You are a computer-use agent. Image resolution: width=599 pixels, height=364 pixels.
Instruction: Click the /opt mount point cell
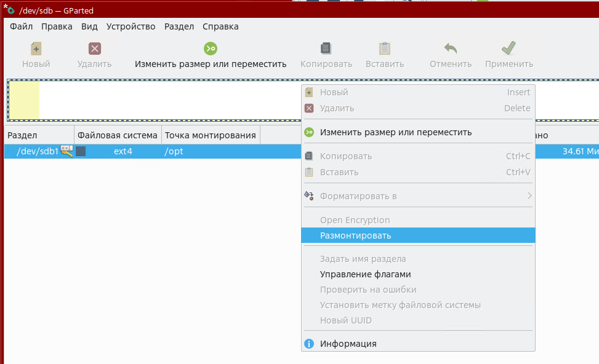(x=174, y=151)
